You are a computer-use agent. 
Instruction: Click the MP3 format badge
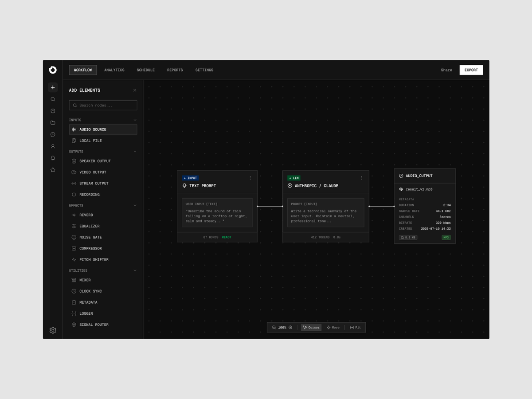pyautogui.click(x=446, y=238)
